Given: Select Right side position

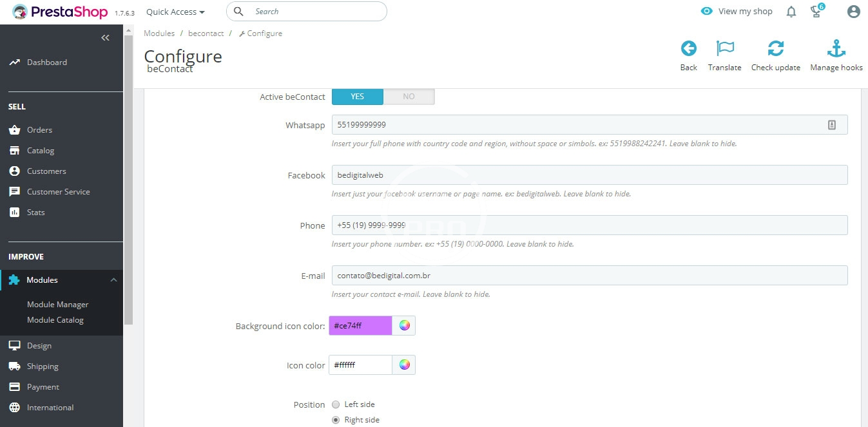Looking at the screenshot, I should [x=336, y=420].
